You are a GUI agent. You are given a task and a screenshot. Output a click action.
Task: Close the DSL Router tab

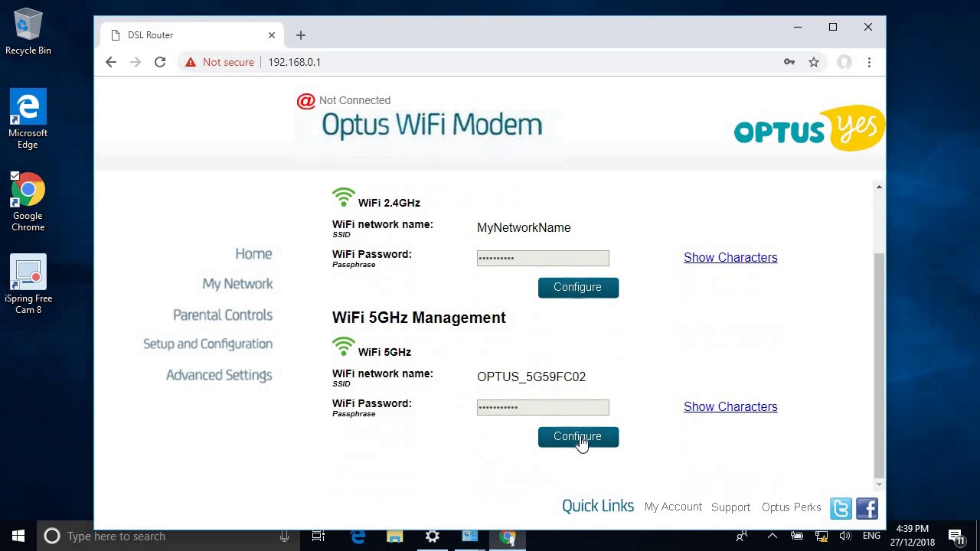point(271,35)
